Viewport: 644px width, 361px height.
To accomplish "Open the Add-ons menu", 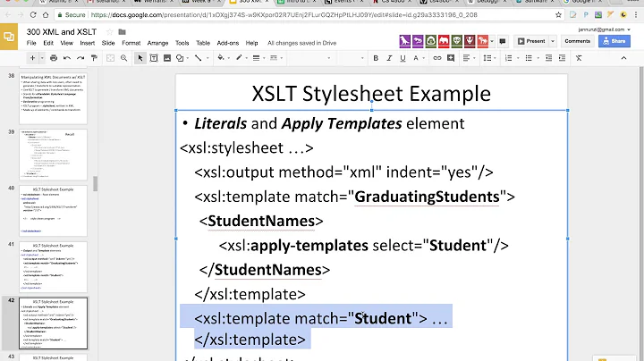I will pyautogui.click(x=227, y=43).
